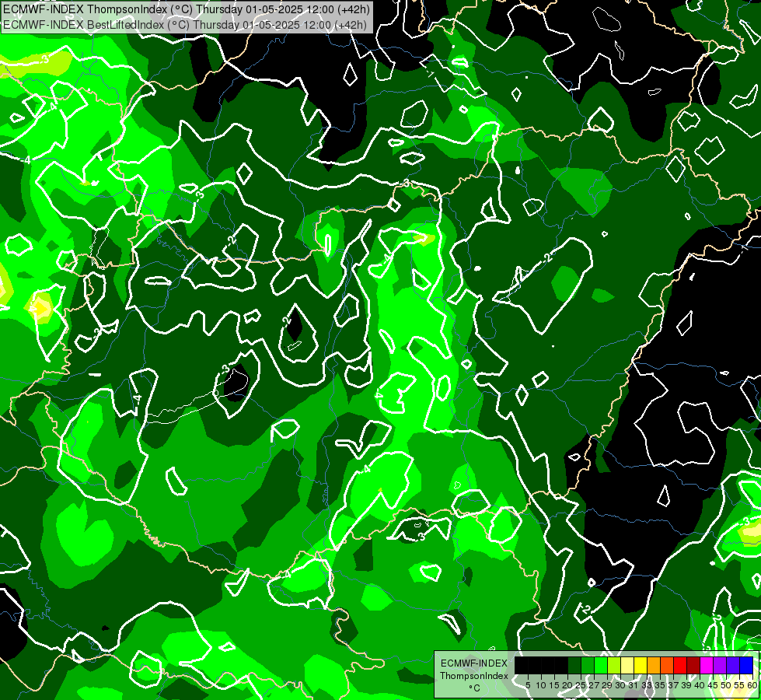Click the blue 55-60 legend swatch
761x700 pixels.
pyautogui.click(x=746, y=665)
